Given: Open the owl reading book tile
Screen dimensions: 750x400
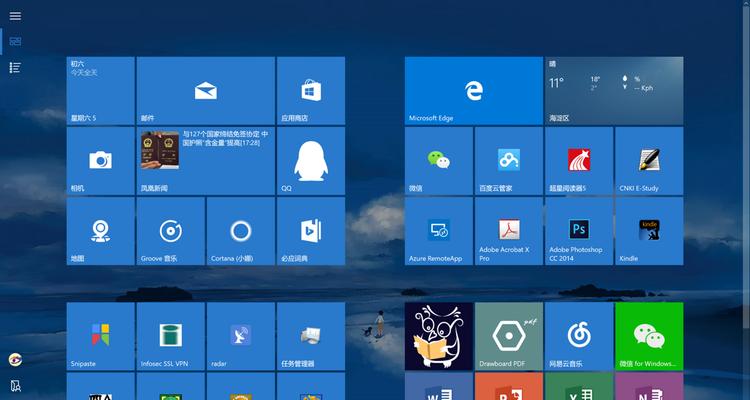Looking at the screenshot, I should click(x=439, y=336).
